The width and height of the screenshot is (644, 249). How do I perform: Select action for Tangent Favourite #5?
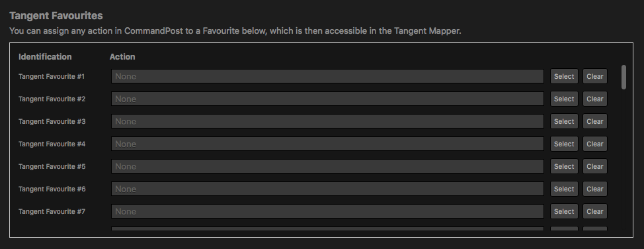coord(564,166)
